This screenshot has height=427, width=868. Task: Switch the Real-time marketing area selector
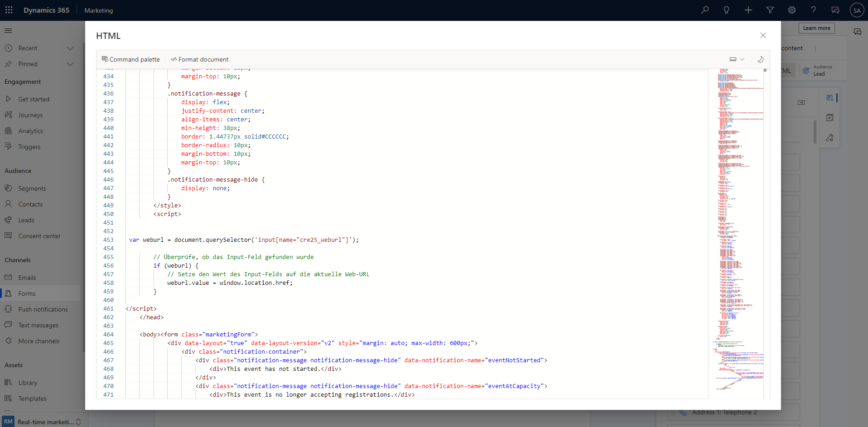[43, 422]
